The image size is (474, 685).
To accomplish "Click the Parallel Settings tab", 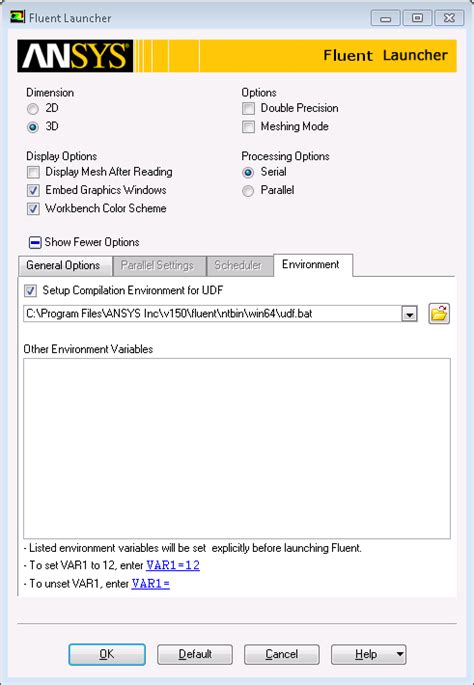I will pyautogui.click(x=159, y=265).
